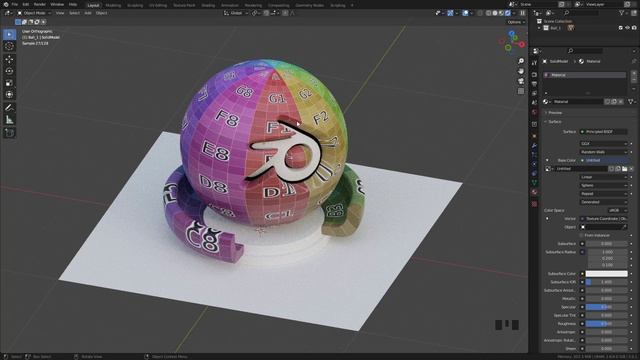Open the Global transform orientation dropdown
640x360 pixels.
tap(236, 13)
